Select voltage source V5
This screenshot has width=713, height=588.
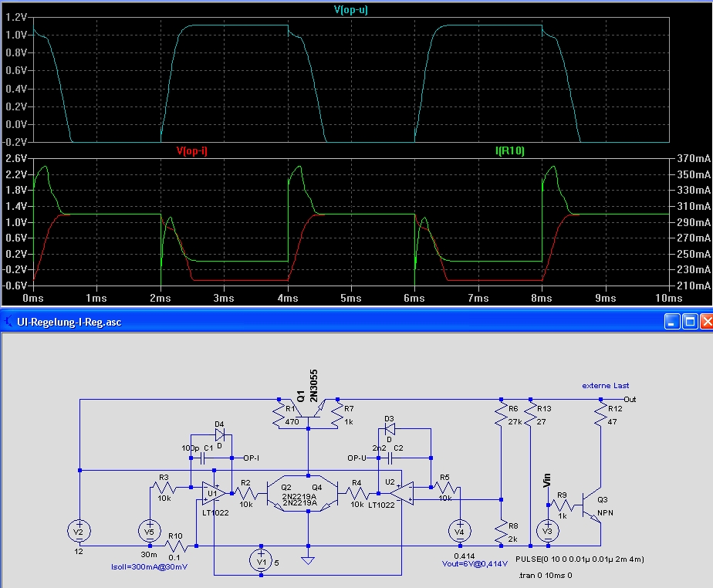(150, 531)
